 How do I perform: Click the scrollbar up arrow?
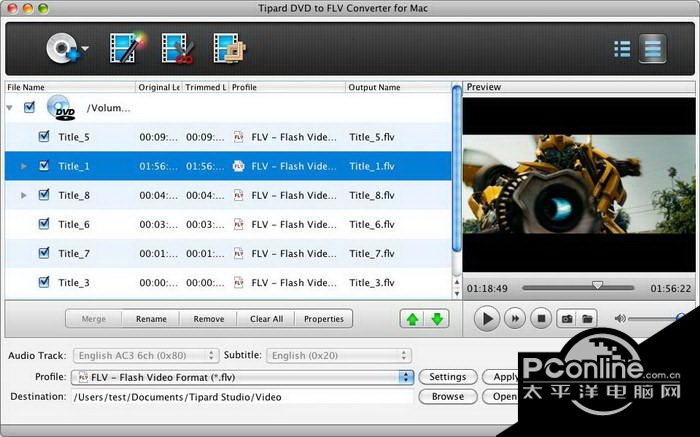click(x=457, y=282)
